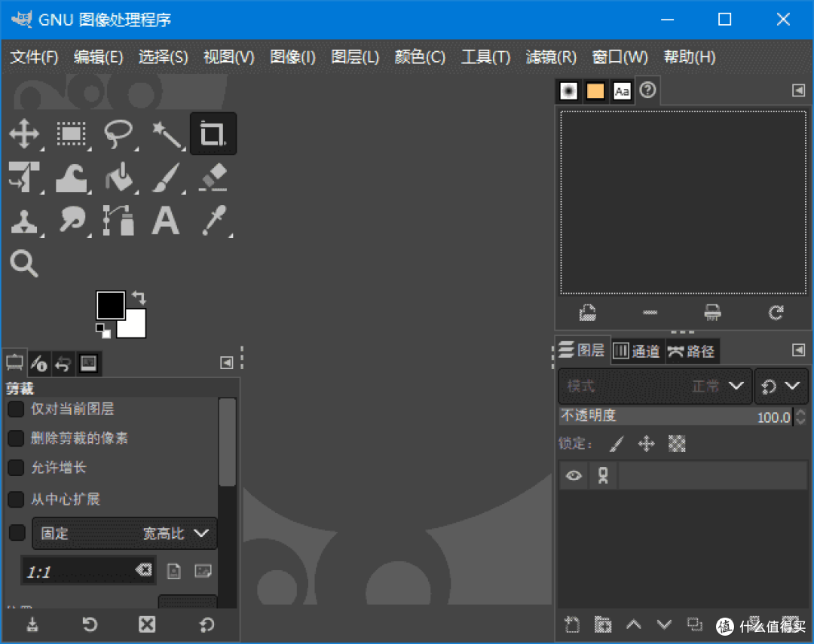Set portrait orientation for crop ratio
The image size is (814, 644).
(x=174, y=572)
